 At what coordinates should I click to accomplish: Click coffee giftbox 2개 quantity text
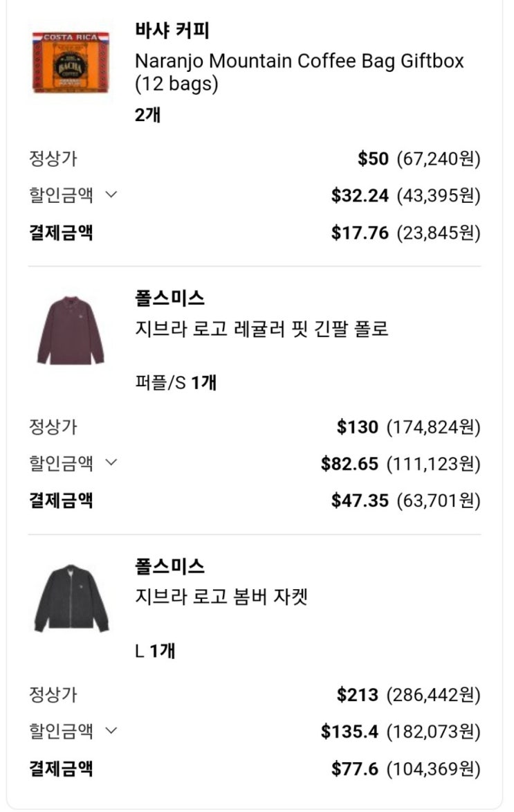tap(147, 115)
